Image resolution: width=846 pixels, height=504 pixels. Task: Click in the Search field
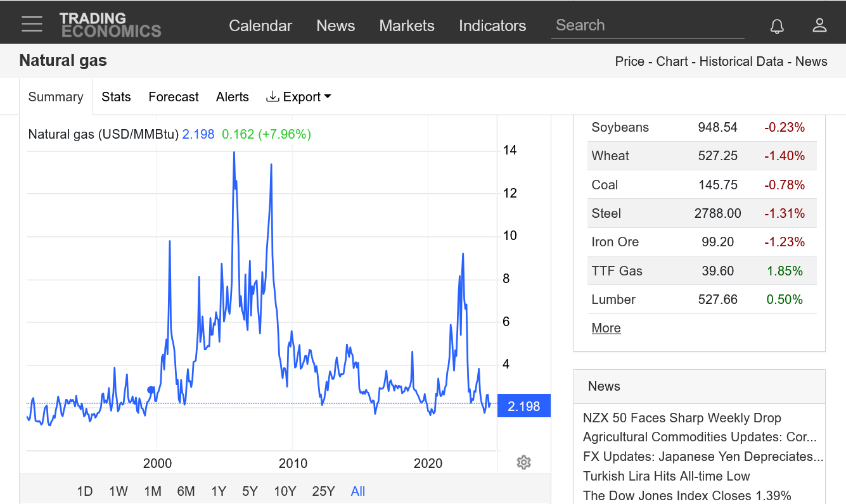tap(646, 25)
